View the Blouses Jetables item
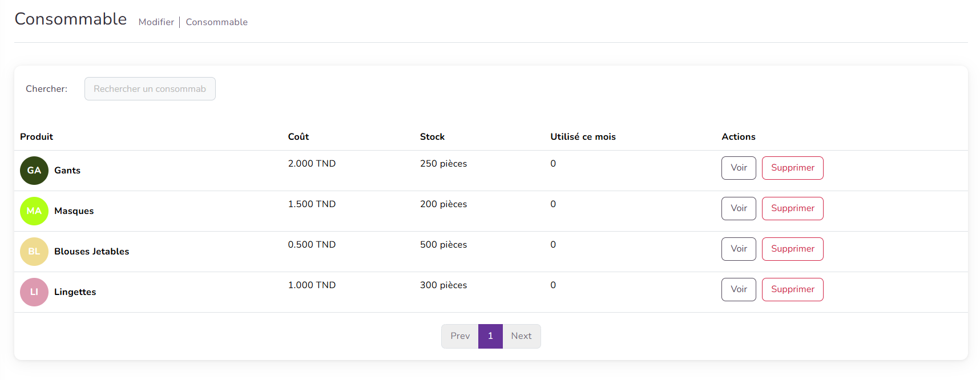The image size is (980, 380). 738,249
